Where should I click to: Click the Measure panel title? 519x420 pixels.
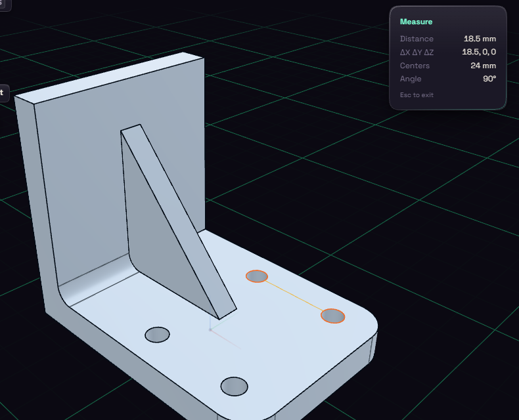coord(416,22)
